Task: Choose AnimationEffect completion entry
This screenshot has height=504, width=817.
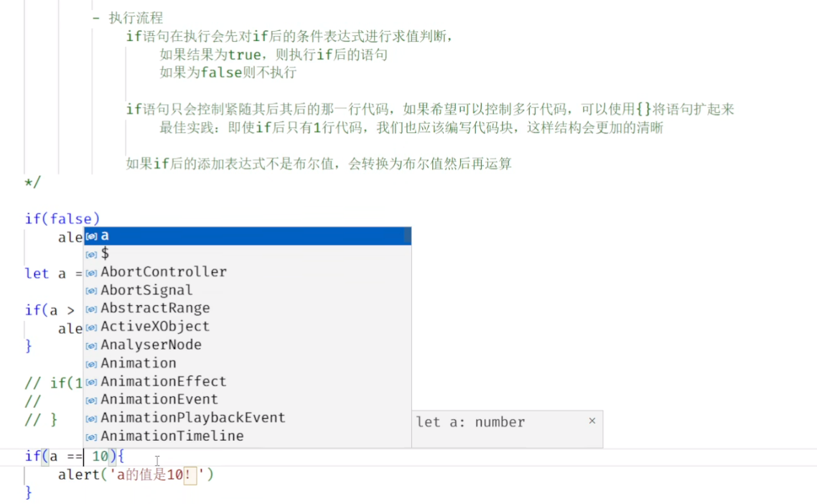Action: tap(248, 381)
